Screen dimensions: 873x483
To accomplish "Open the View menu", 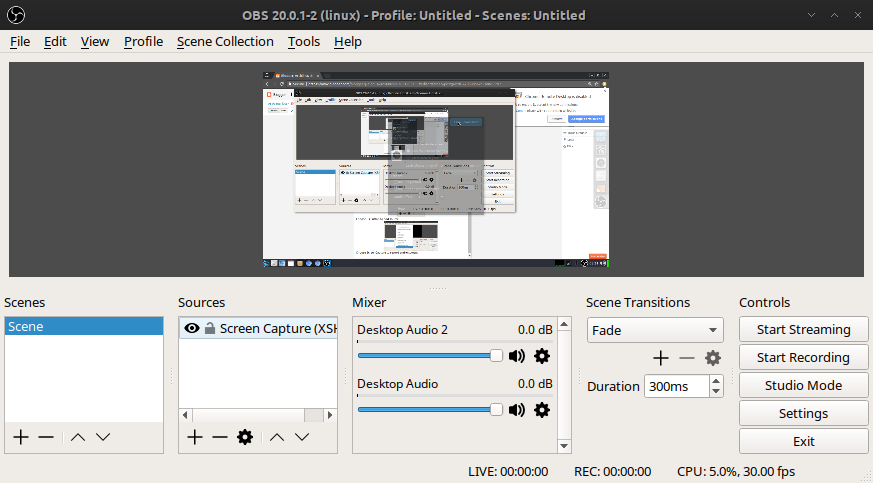I will [95, 42].
